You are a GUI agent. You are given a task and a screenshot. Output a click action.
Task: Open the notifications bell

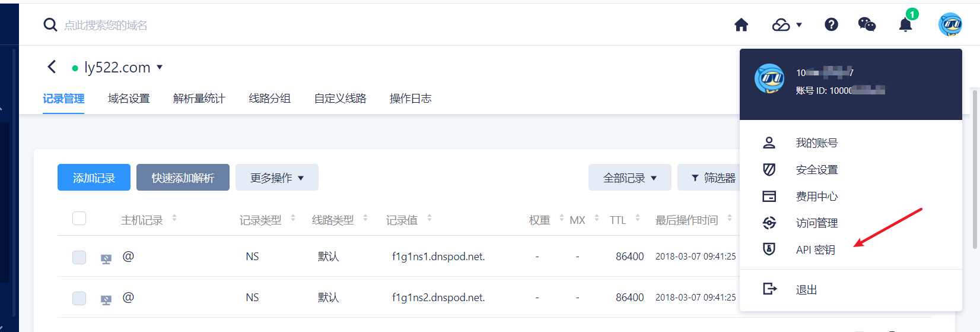tap(905, 25)
